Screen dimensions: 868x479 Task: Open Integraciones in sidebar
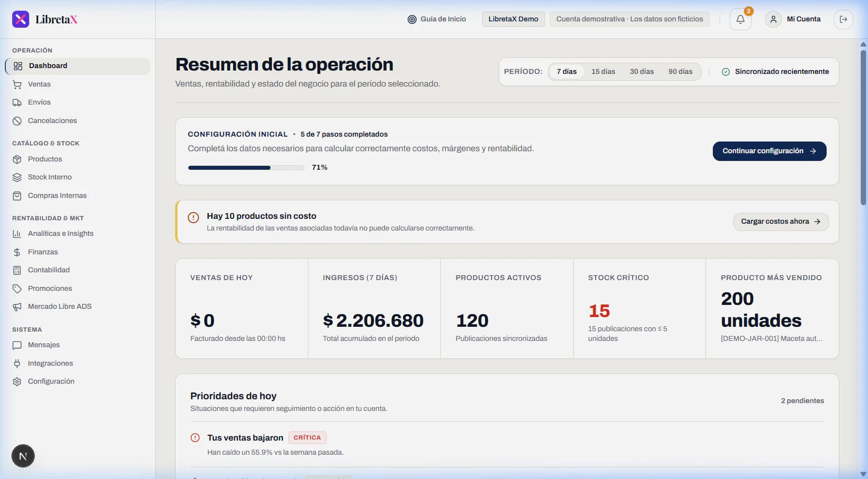coord(78,364)
